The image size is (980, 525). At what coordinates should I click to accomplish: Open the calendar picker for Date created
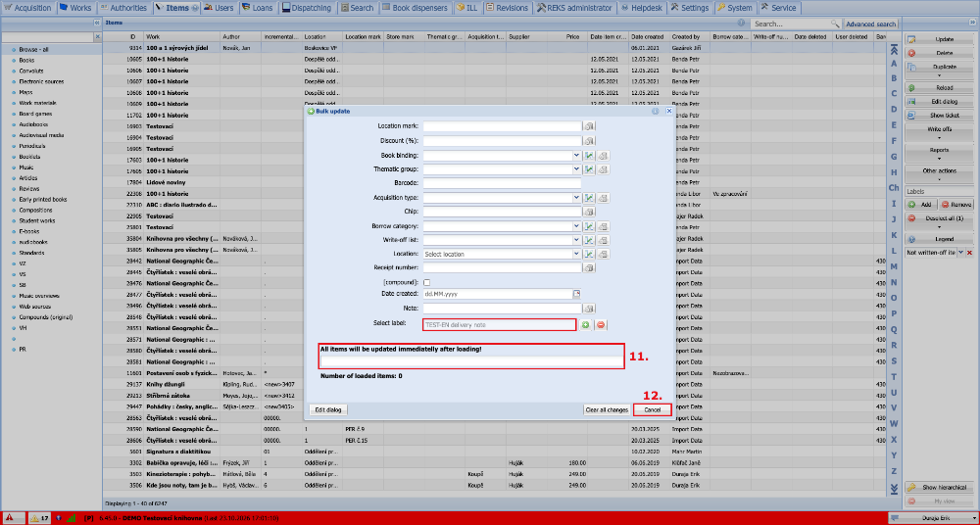tap(577, 293)
